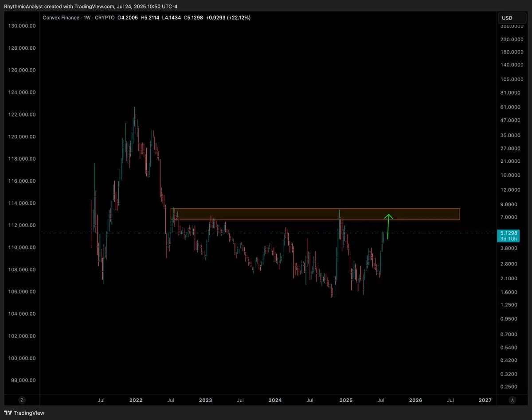Viewport: 532px width, 420px height.
Task: Click the low value L4.1434
Action: [171, 18]
